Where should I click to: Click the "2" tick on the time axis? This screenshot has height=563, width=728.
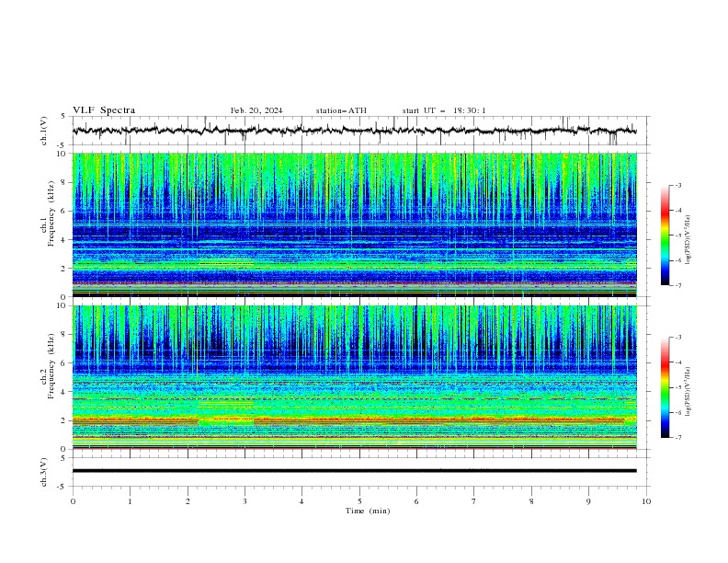(188, 501)
